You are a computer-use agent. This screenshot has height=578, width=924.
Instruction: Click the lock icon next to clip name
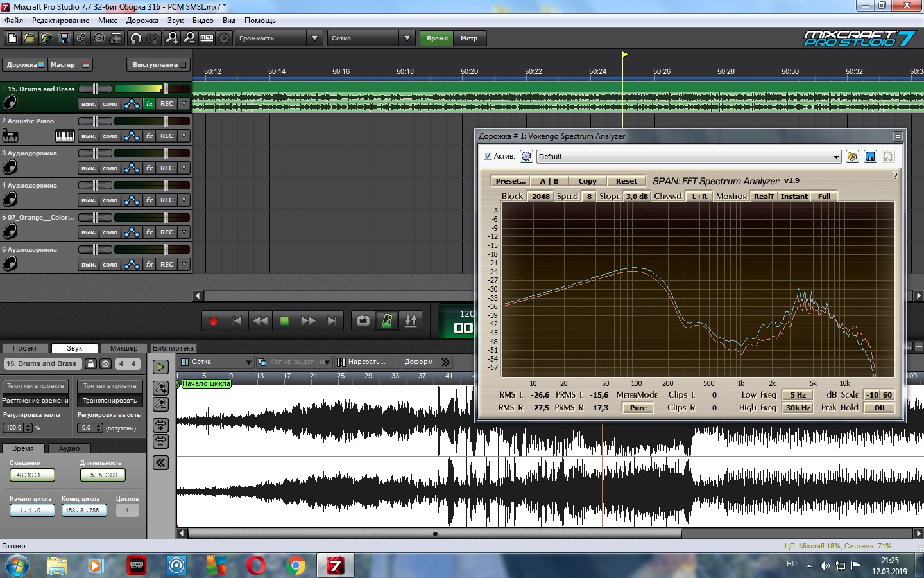[90, 363]
